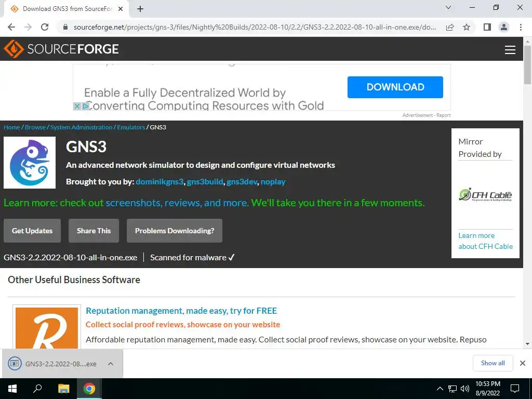Click Other Useful Business Software heading
This screenshot has width=532, height=399.
(74, 280)
